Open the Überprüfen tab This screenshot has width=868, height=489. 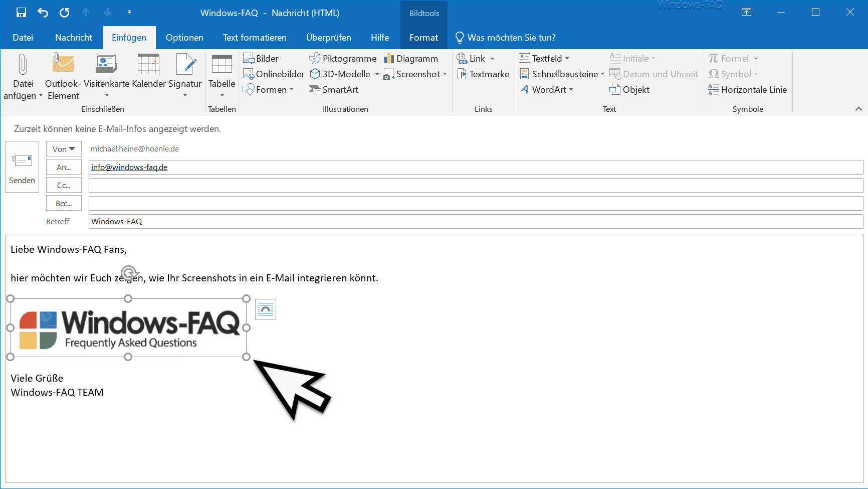(329, 38)
